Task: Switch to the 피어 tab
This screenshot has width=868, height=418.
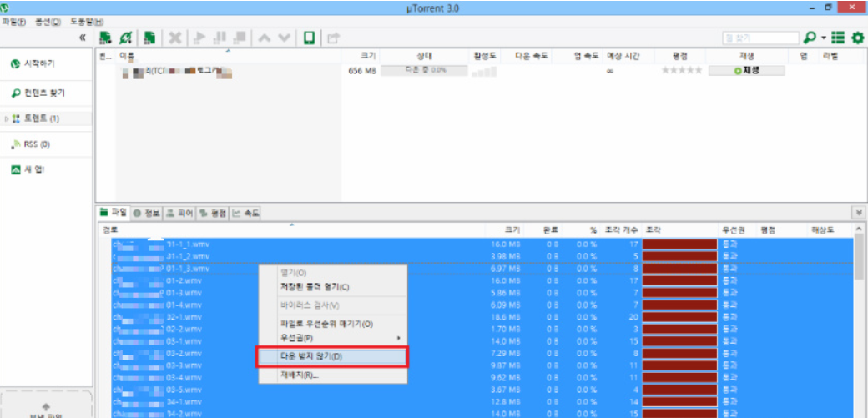Action: pos(179,213)
